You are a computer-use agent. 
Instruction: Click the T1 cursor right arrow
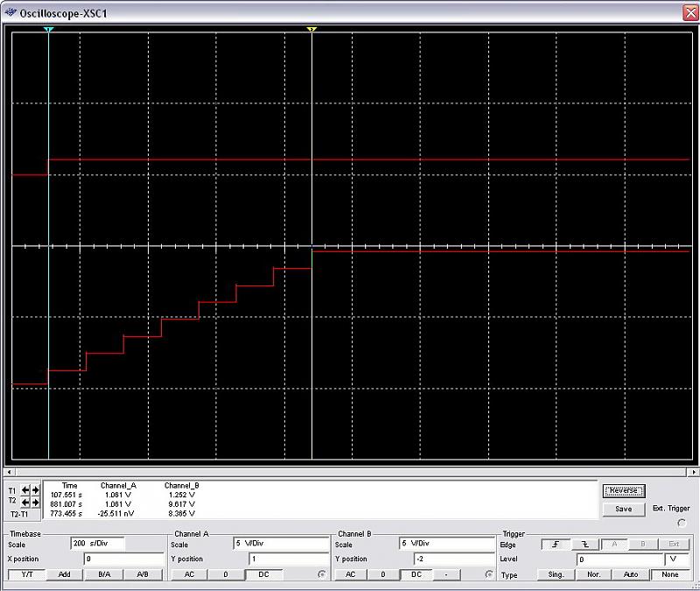pyautogui.click(x=36, y=490)
